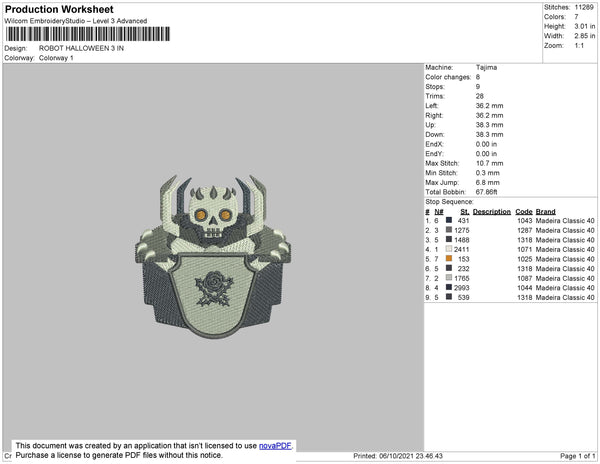Select the orange color swatch in stop 5
Screen dimensions: 600x464
449,259
